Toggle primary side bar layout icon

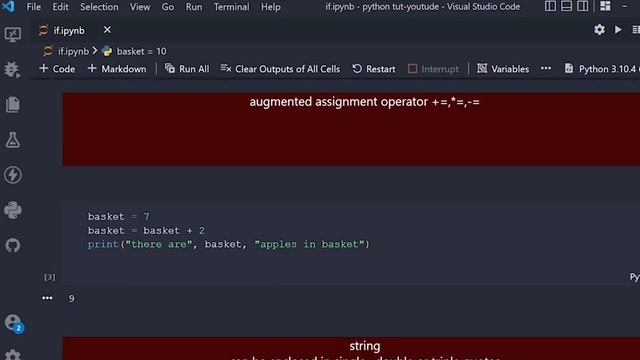pyautogui.click(x=550, y=6)
